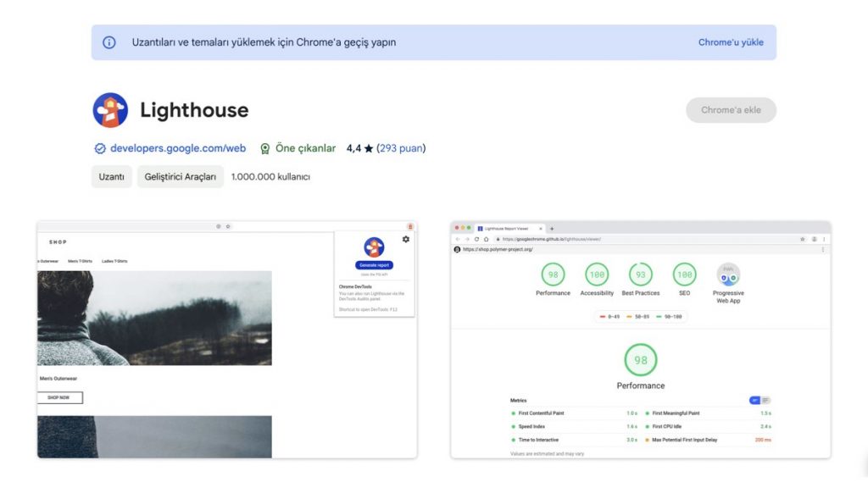868x488 pixels.
Task: Click the First CPU Idle metric row
Action: point(708,427)
